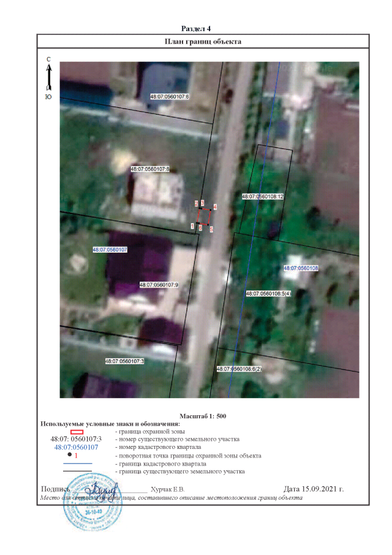Select parcel label 48:07:0560107:9 on the map

159,285
